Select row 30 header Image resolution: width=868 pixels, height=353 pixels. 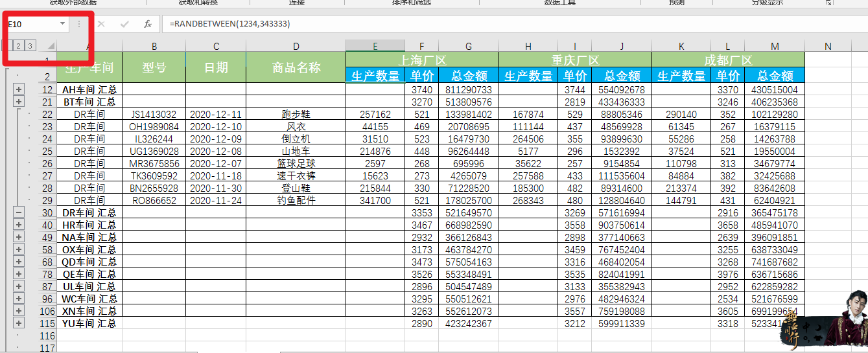tap(48, 212)
